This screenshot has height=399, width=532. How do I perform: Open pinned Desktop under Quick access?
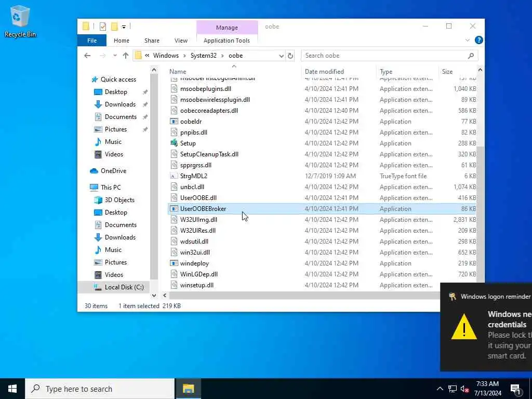click(116, 92)
